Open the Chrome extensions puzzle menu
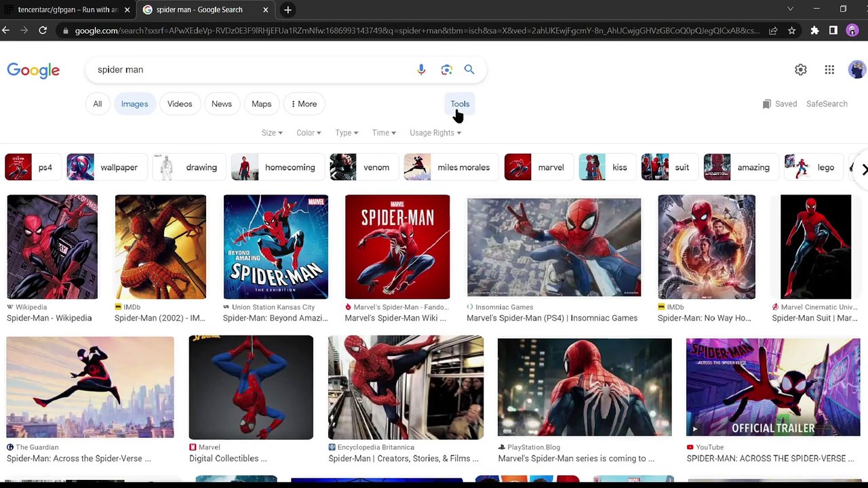The height and width of the screenshot is (488, 868). click(814, 30)
